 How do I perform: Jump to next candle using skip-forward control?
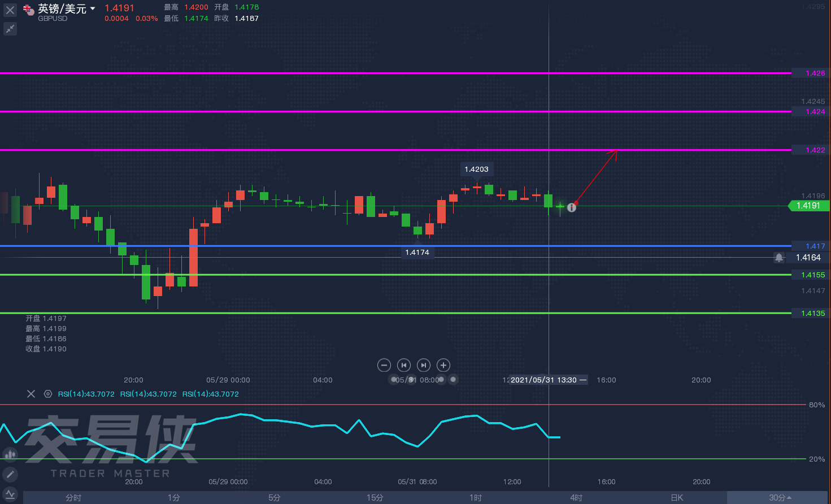[423, 365]
